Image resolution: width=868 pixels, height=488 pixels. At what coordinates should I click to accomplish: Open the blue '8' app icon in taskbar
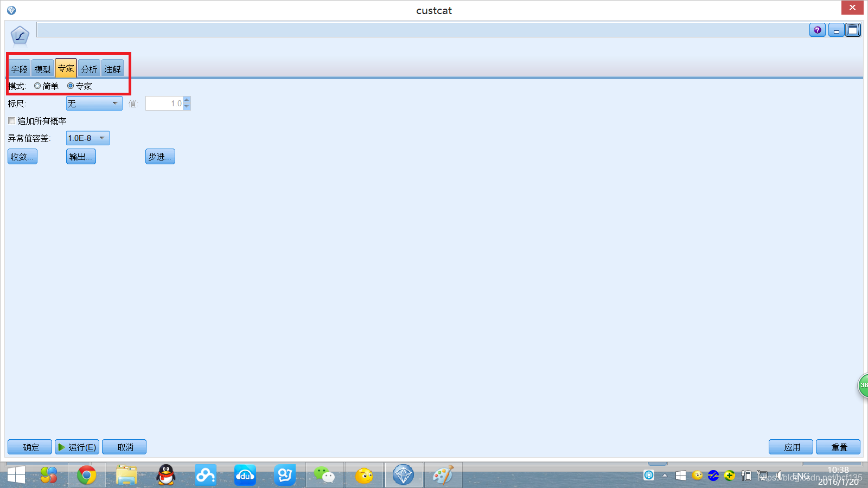285,476
